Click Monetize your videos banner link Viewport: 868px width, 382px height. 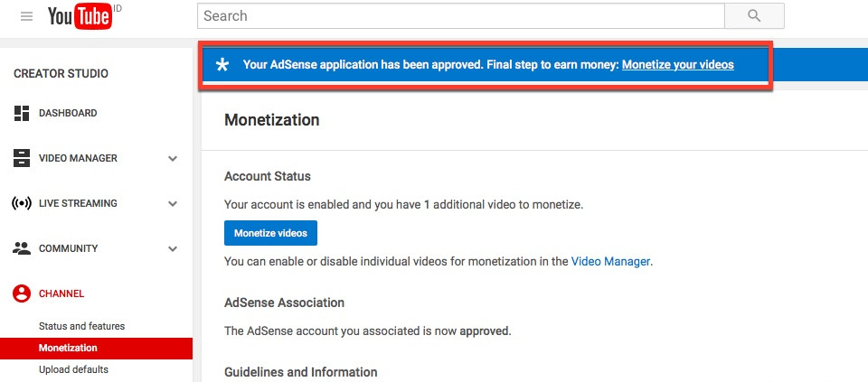point(677,65)
